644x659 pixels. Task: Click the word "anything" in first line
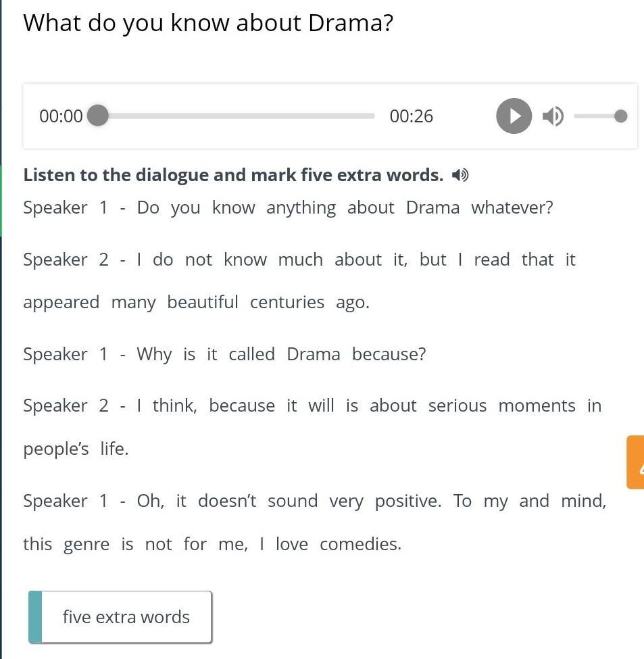tap(301, 208)
